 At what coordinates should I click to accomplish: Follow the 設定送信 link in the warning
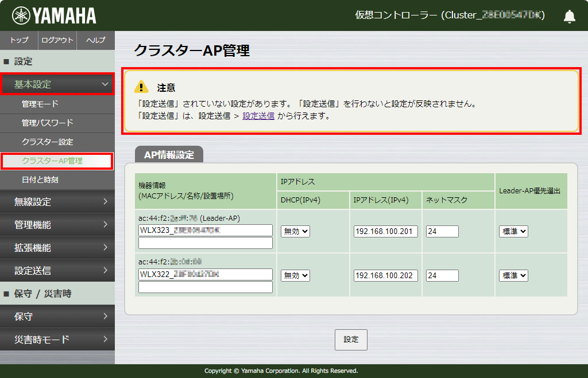coord(258,116)
